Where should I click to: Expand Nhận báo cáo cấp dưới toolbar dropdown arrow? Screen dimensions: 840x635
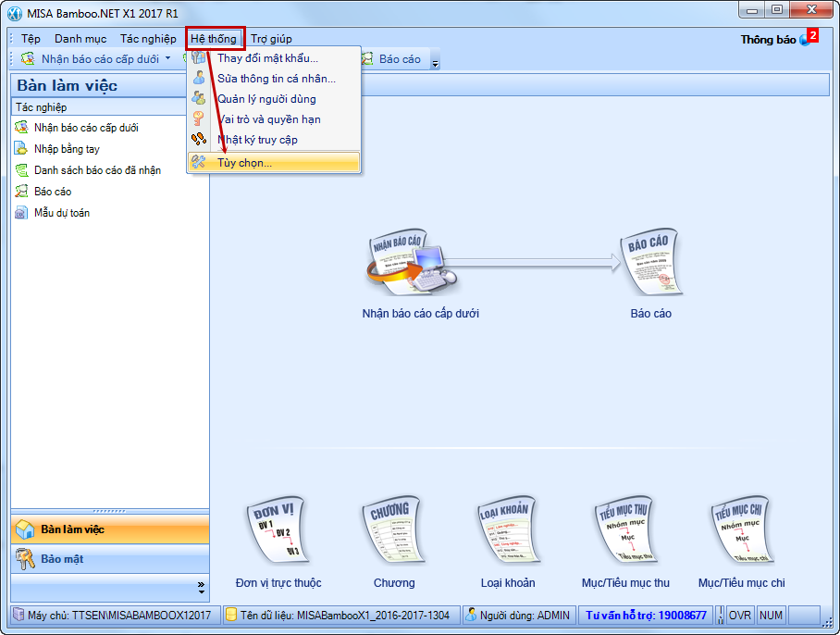click(168, 58)
